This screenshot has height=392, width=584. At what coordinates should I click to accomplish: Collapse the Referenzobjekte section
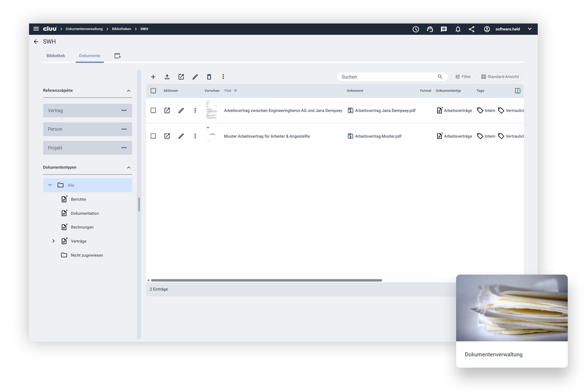point(129,90)
